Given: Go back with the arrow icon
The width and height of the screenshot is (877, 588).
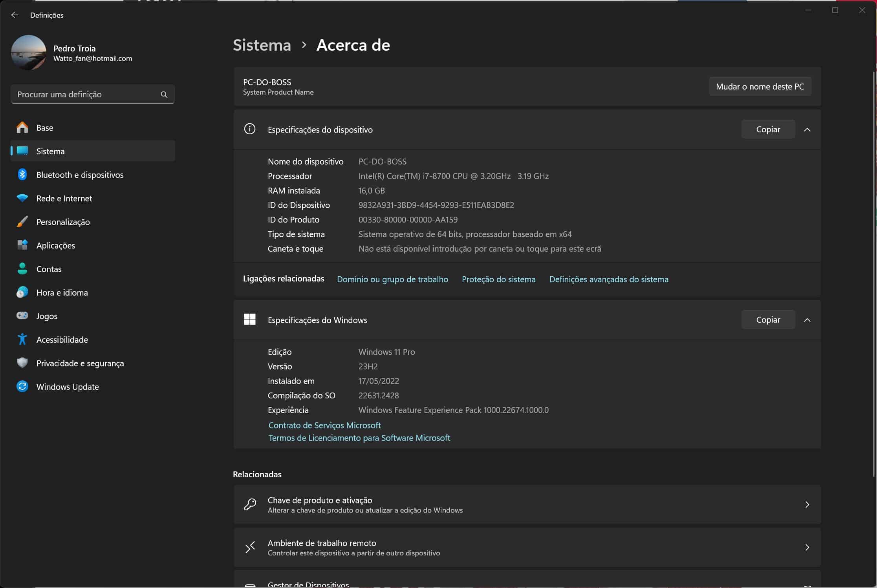Looking at the screenshot, I should point(15,15).
